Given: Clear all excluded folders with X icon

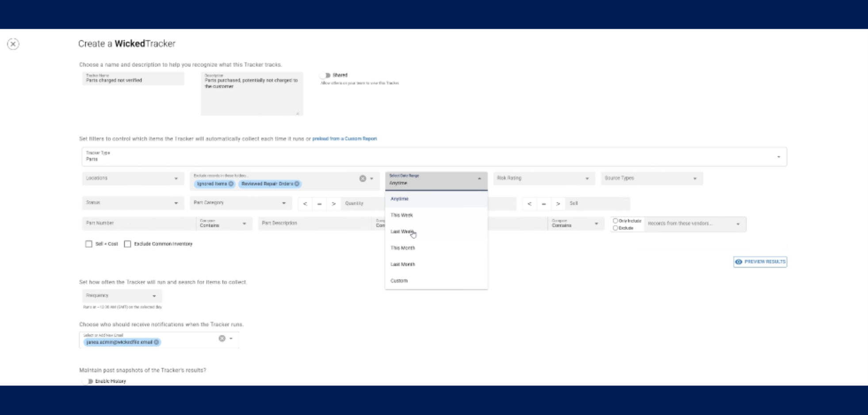Looking at the screenshot, I should point(363,178).
